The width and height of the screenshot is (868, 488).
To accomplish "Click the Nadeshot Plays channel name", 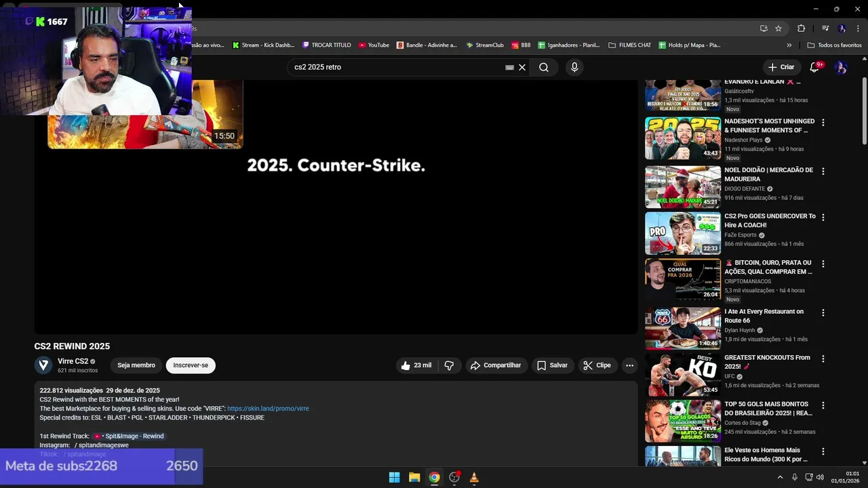I will click(x=743, y=140).
